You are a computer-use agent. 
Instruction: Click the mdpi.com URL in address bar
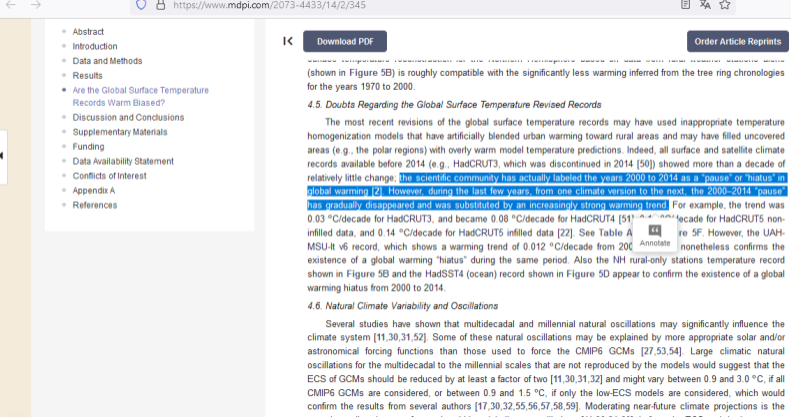point(269,5)
